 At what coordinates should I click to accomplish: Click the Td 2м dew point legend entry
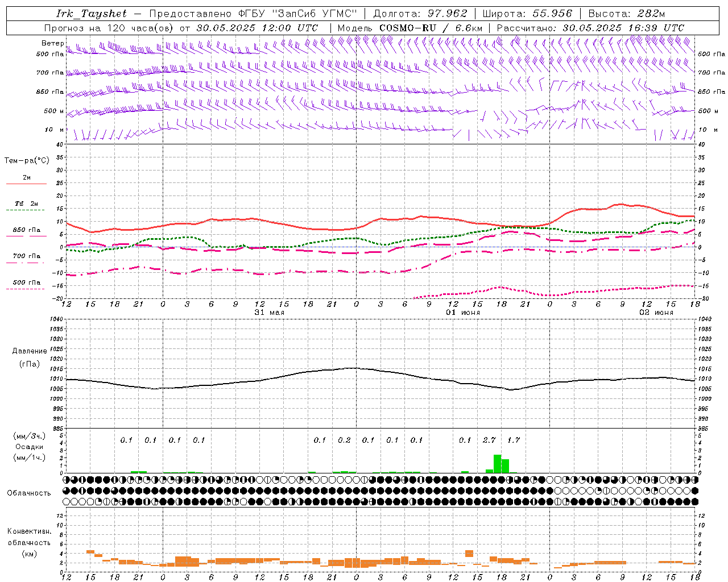tap(26, 203)
